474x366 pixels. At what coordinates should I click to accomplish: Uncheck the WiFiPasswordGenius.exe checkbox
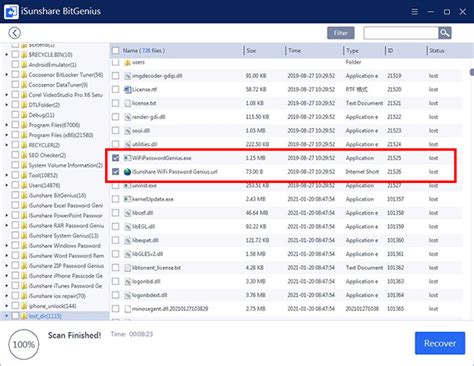coord(115,158)
